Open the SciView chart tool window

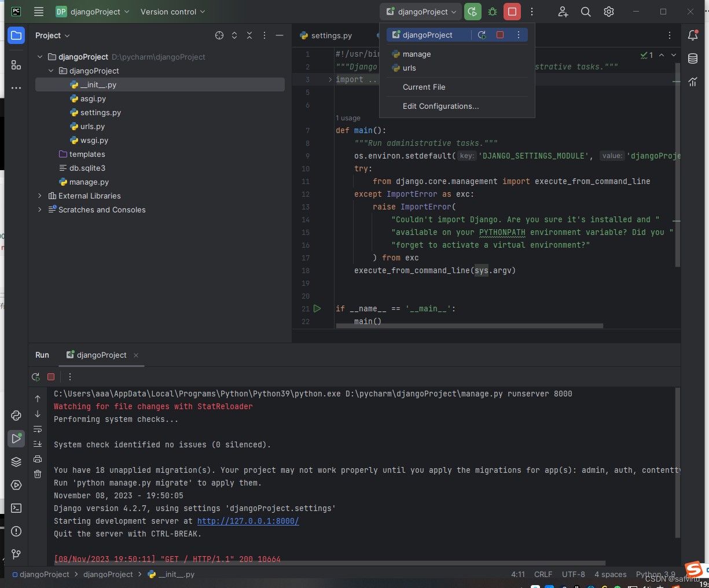coord(693,82)
